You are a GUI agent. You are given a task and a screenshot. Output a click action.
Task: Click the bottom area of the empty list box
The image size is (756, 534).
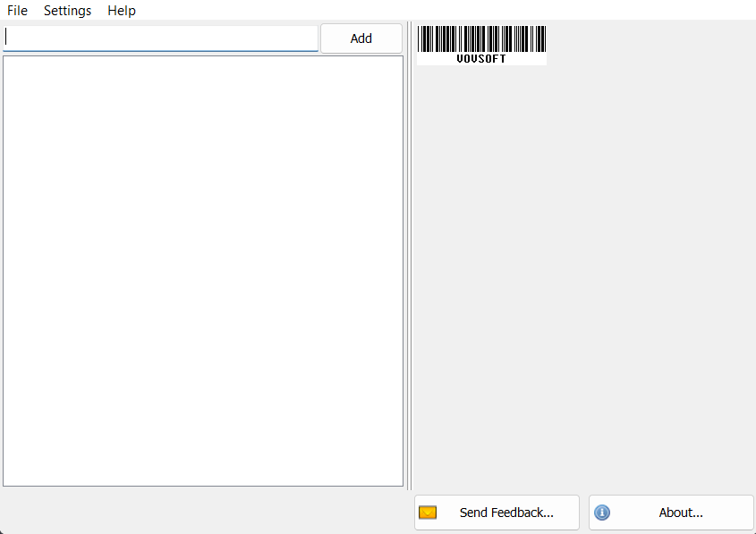point(203,462)
